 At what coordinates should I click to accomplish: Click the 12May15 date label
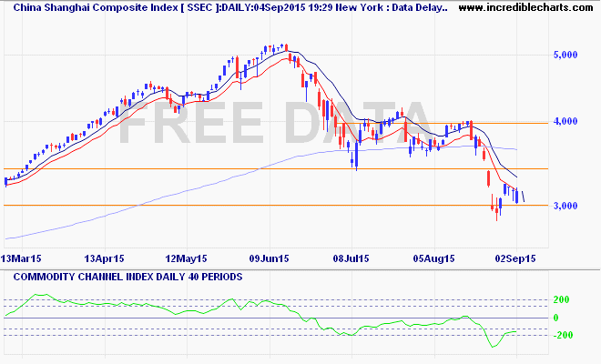click(186, 258)
